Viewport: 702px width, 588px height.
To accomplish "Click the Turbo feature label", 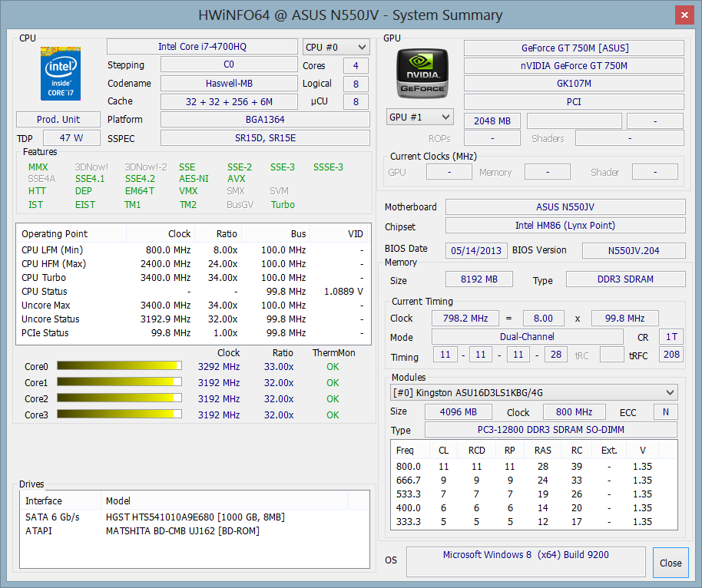I will pyautogui.click(x=283, y=204).
